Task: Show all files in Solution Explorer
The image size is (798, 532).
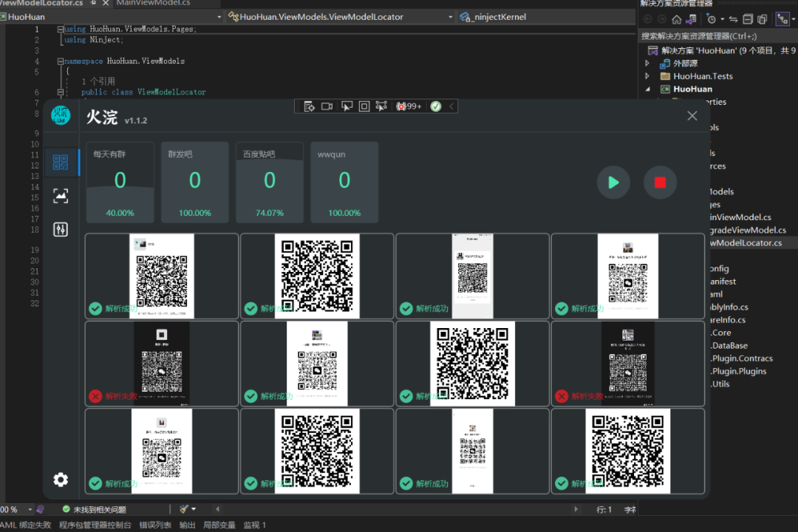Action: pyautogui.click(x=762, y=19)
